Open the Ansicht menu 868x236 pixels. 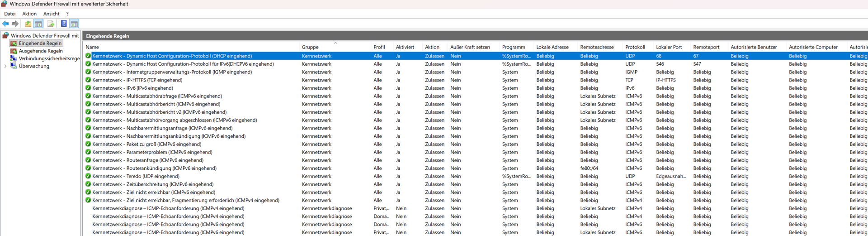[x=52, y=14]
